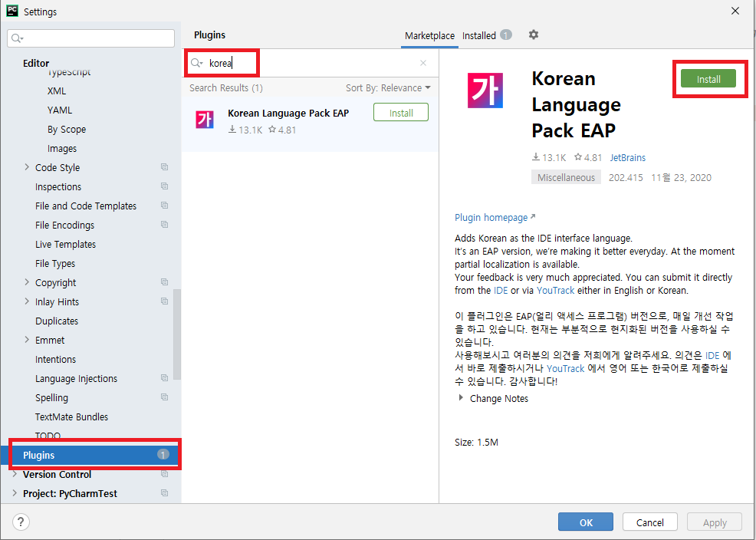Screen dimensions: 756x540
Task: Open File and Code Templates settings
Action: pos(86,206)
